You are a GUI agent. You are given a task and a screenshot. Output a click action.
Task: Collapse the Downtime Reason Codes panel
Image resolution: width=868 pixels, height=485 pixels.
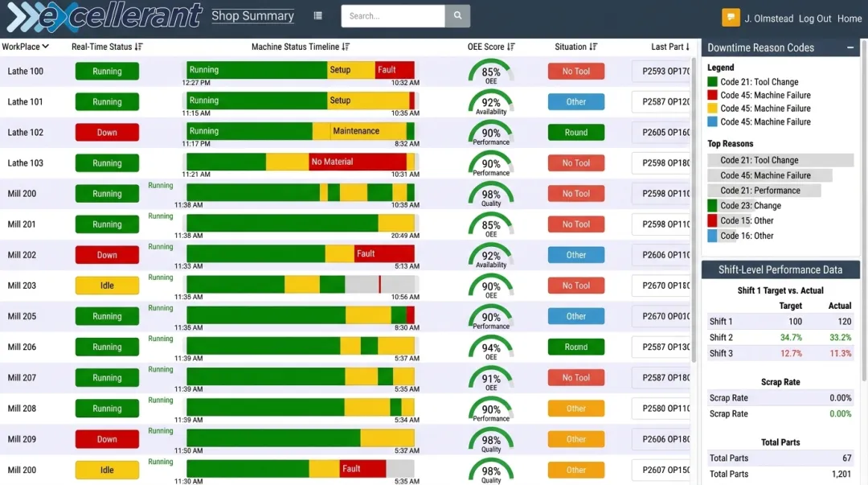pyautogui.click(x=850, y=47)
